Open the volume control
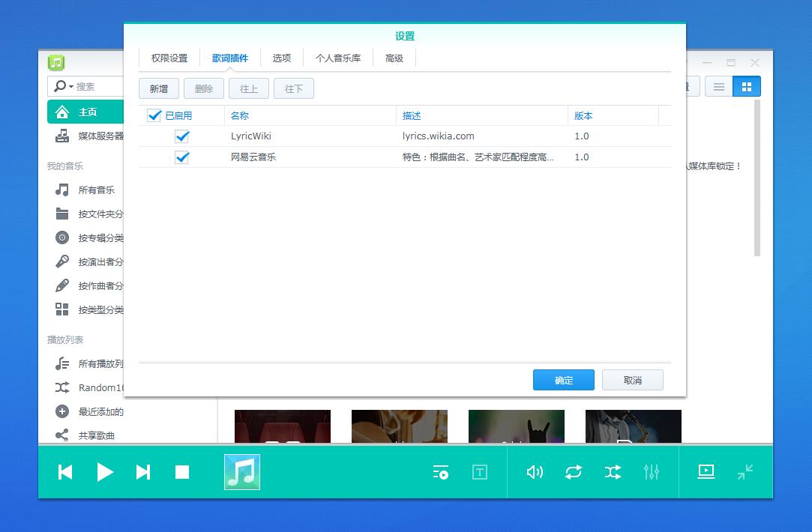The image size is (812, 532). (535, 472)
